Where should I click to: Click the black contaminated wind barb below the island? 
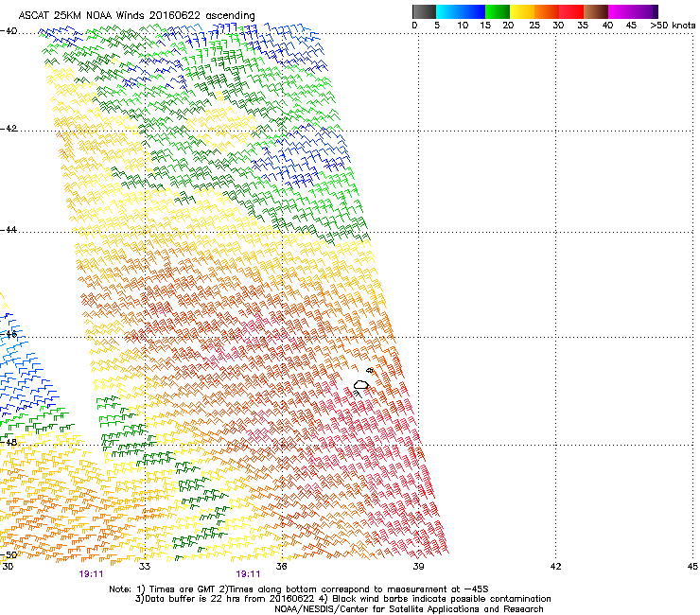pos(358,394)
